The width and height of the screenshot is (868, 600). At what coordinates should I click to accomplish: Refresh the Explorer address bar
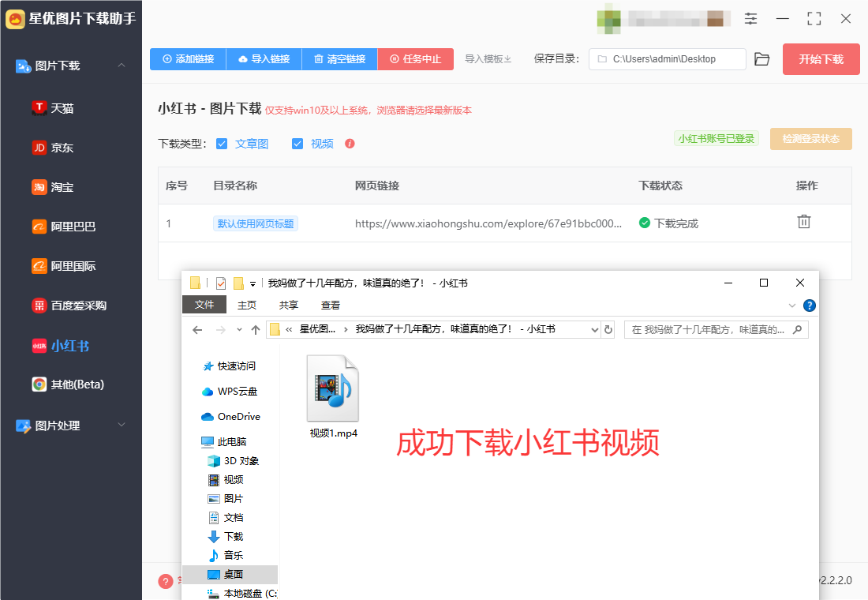tap(608, 330)
